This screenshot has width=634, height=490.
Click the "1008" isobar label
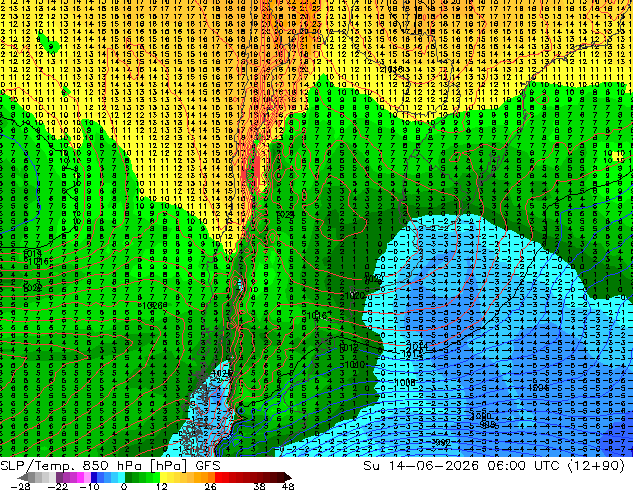click(x=405, y=382)
